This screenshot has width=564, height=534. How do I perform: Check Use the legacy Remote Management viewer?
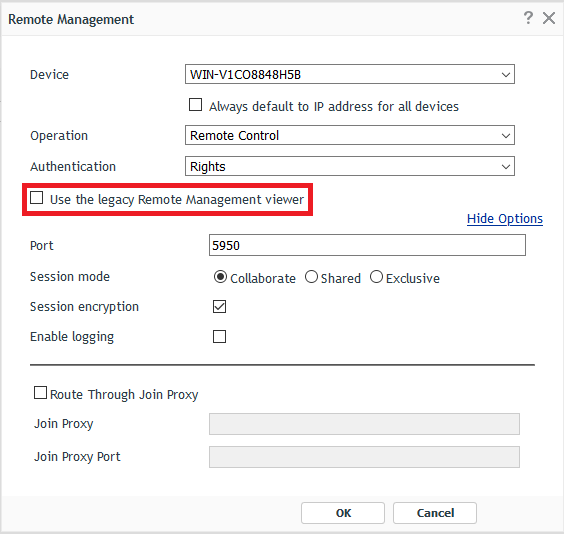[x=36, y=197]
